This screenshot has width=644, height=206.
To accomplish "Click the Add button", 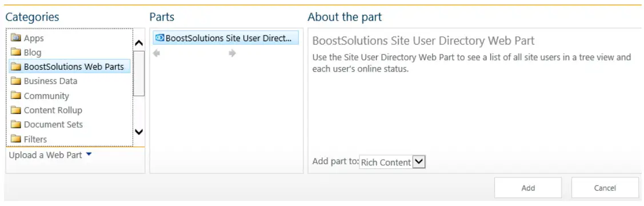I will (528, 188).
